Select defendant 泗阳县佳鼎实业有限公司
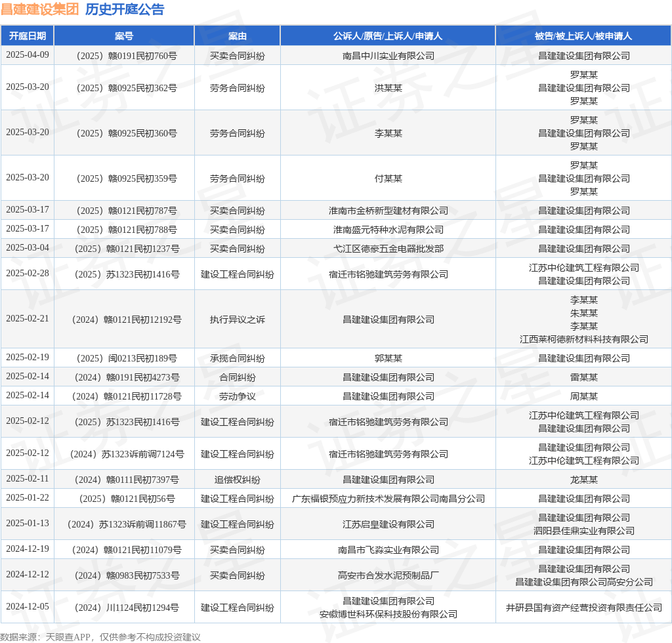Viewport: 672px width, 643px height. [583, 531]
